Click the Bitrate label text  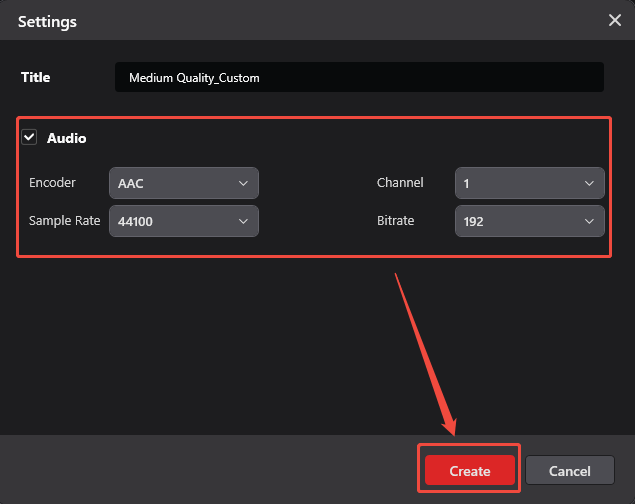pos(396,221)
